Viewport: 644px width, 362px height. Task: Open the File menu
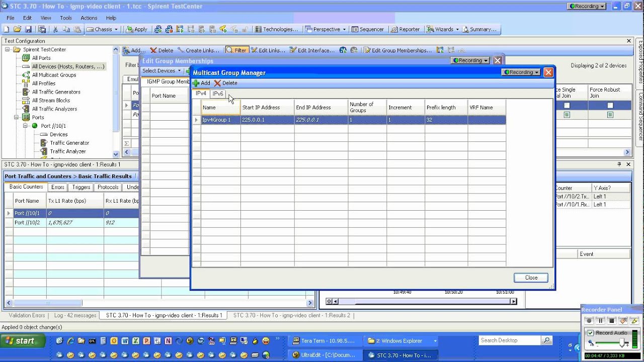11,18
